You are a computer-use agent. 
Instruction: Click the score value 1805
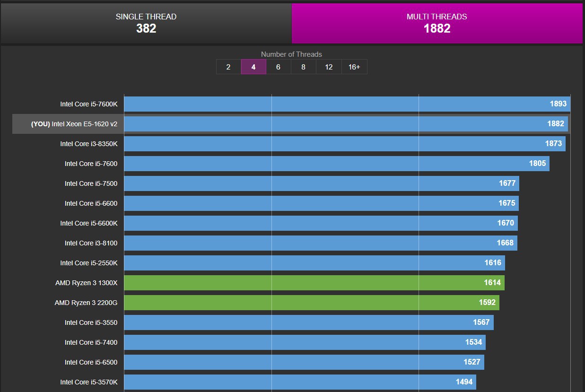click(537, 164)
